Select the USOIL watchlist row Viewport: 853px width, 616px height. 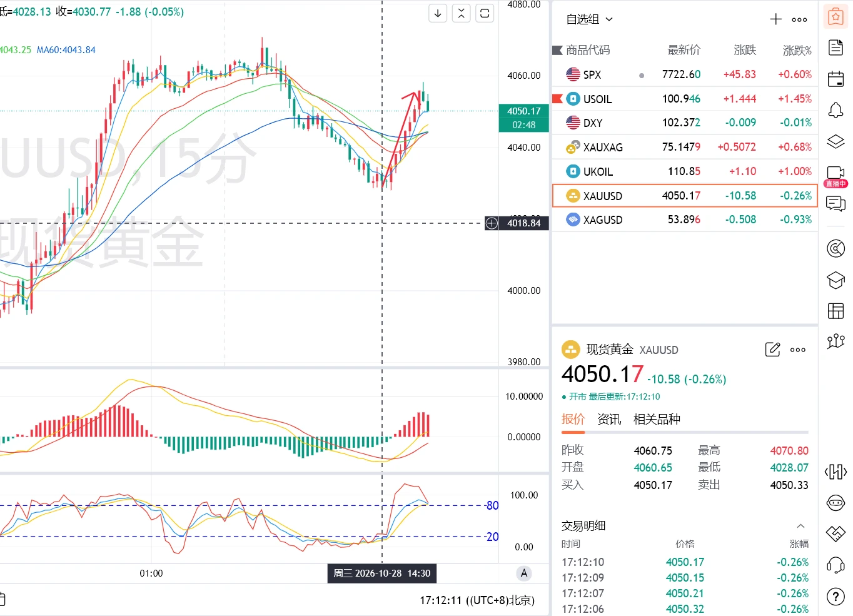click(x=685, y=99)
